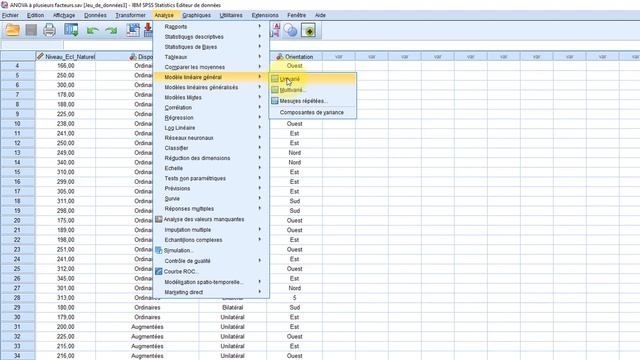Image resolution: width=640 pixels, height=360 pixels.
Task: Click the Save file toolbar icon
Action: (31, 30)
